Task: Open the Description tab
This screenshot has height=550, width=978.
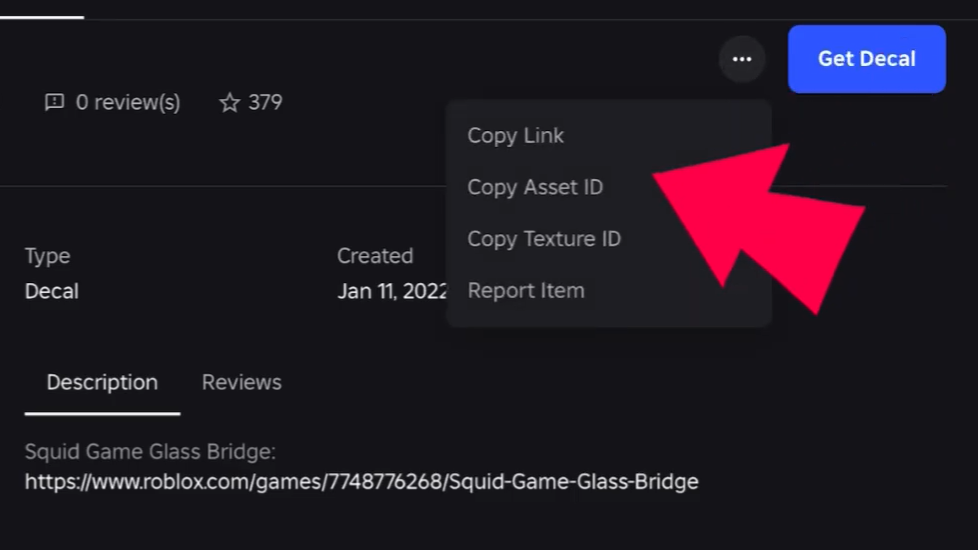Action: click(x=102, y=382)
